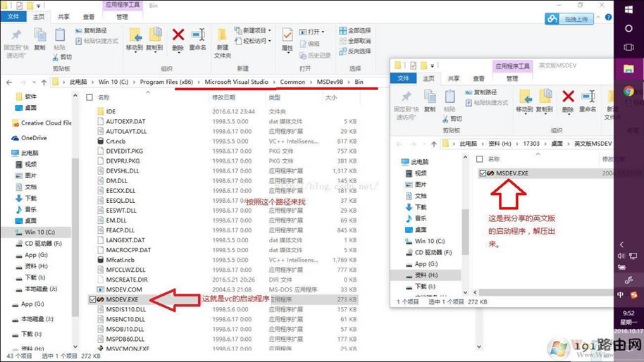
Task: Uncheck MSDEV.EXE checkbox in 英文版MSDEV window
Action: [x=482, y=173]
